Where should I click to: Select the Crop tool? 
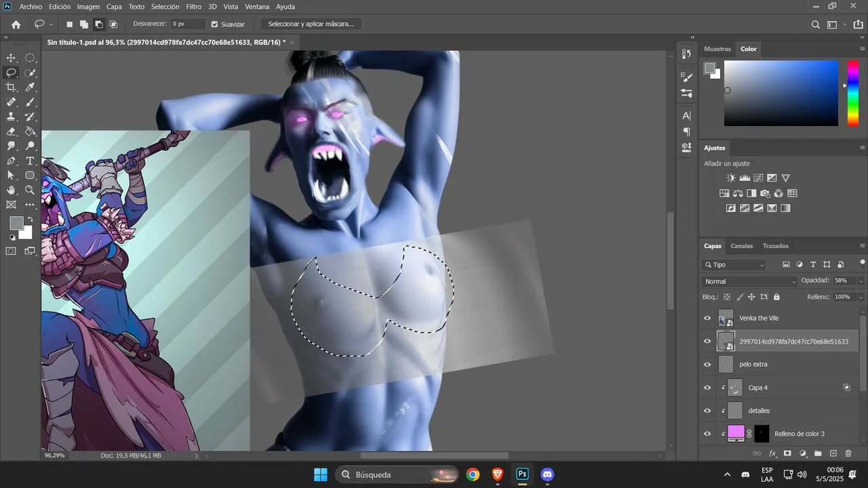pos(11,87)
